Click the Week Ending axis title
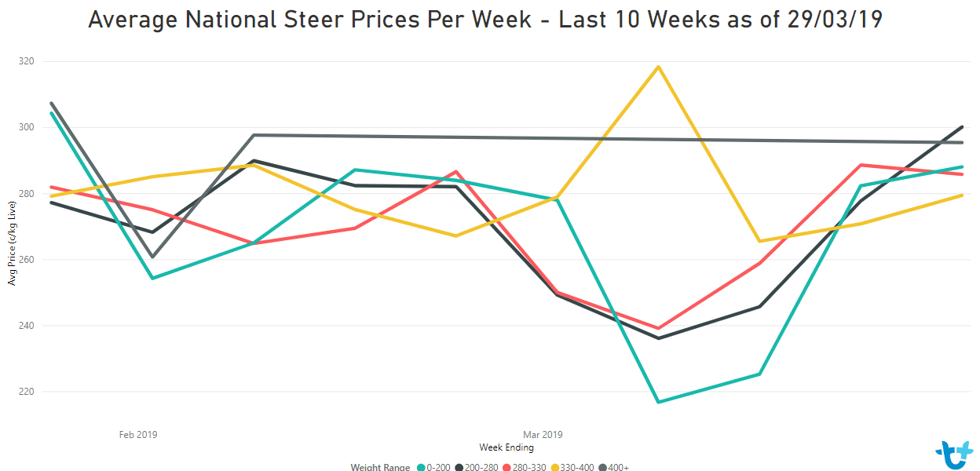The height and width of the screenshot is (471, 980). pyautogui.click(x=506, y=447)
